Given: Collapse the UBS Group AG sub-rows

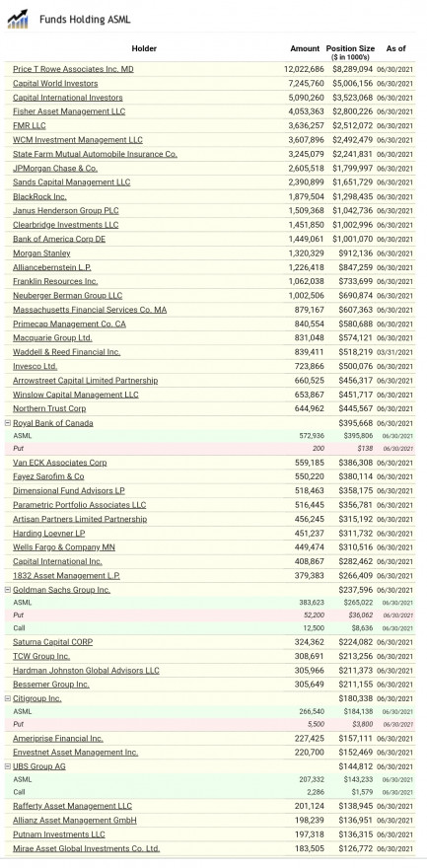Looking at the screenshot, I should (8, 766).
